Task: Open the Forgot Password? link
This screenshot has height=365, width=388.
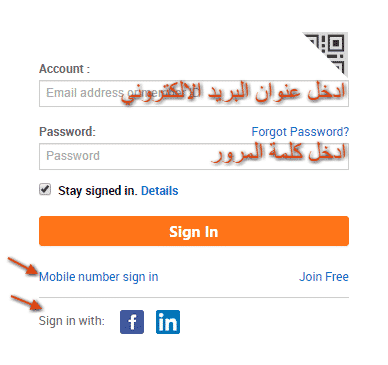Action: (x=300, y=132)
